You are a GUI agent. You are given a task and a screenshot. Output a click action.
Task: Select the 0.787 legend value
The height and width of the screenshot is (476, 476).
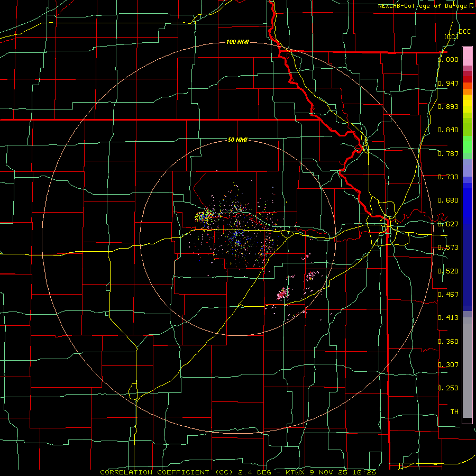coord(448,153)
